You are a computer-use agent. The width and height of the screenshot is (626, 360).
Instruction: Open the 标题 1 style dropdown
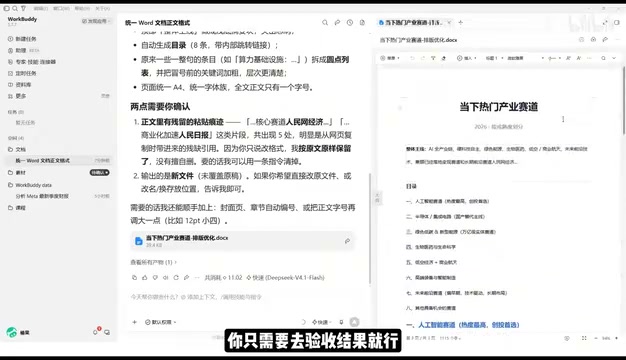point(494,58)
